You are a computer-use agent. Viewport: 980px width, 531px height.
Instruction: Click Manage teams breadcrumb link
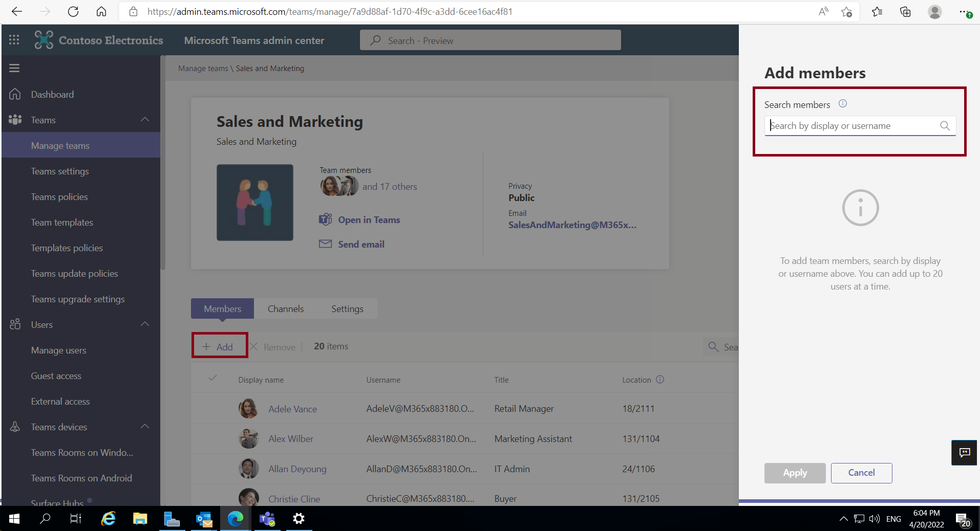coord(203,68)
